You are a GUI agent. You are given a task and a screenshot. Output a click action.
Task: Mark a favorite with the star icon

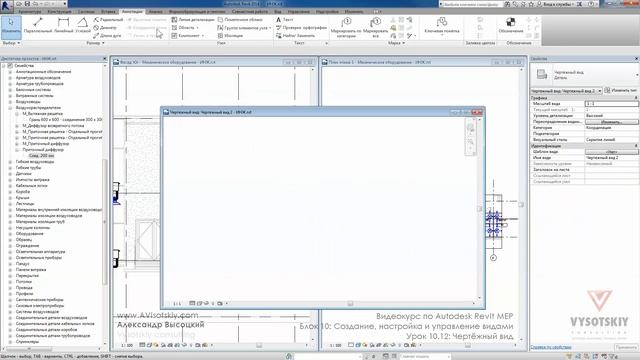532,4
